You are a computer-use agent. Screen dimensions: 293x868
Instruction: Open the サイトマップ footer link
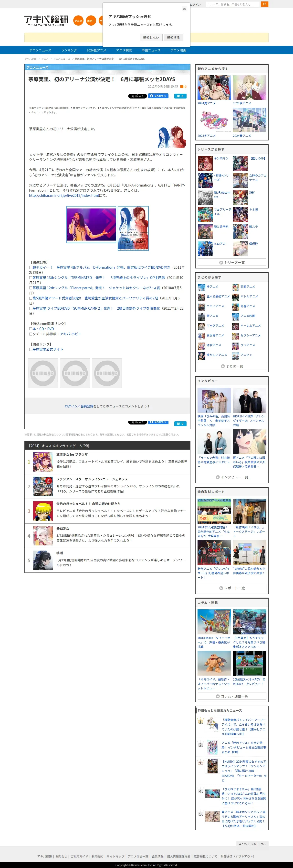[115, 856]
